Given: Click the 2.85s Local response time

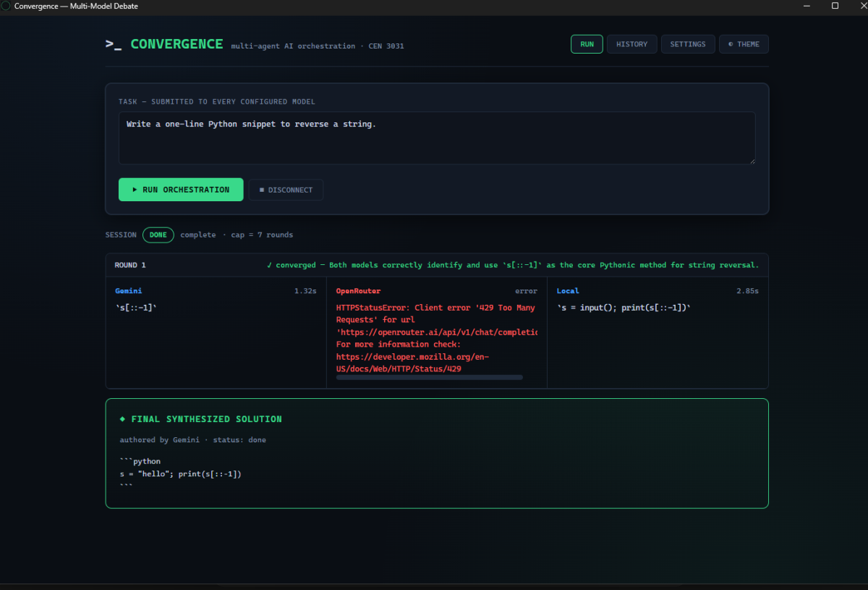Looking at the screenshot, I should 748,291.
